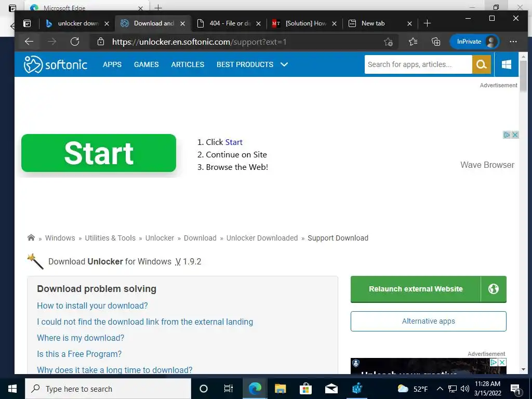The height and width of the screenshot is (399, 532).
Task: Open Mail app from taskbar
Action: click(x=331, y=389)
